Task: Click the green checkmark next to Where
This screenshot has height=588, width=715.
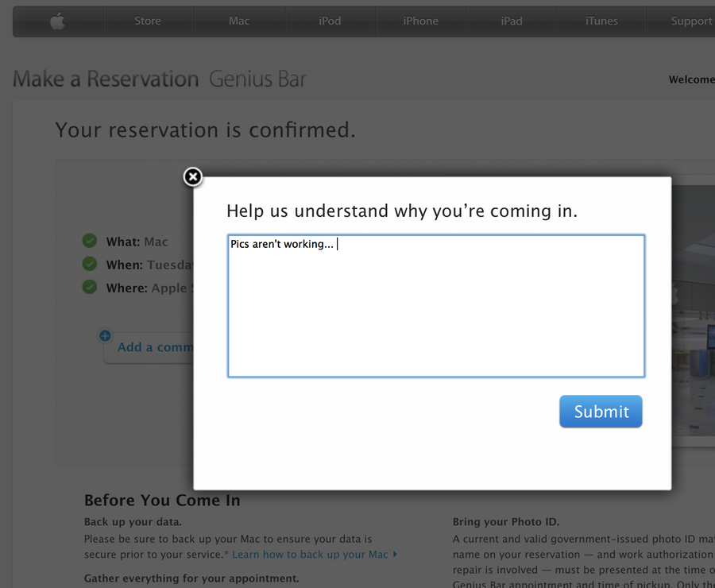Action: (90, 287)
